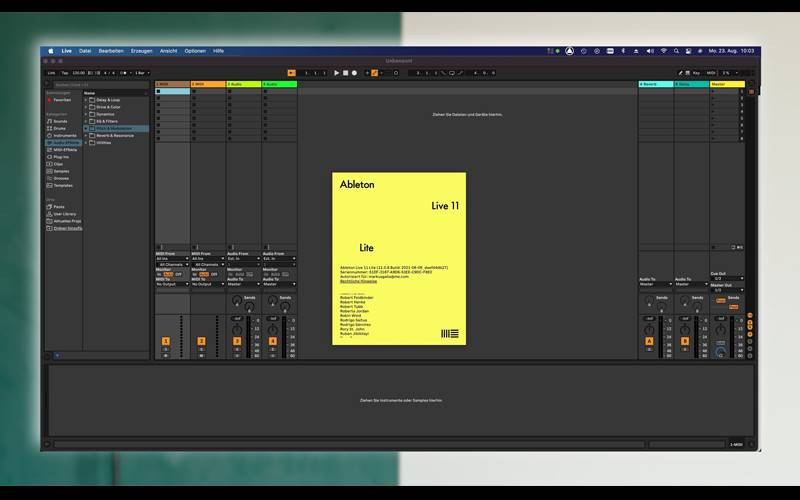800x500 pixels.
Task: Open track 1 MIDI To output dropdown
Action: point(172,284)
